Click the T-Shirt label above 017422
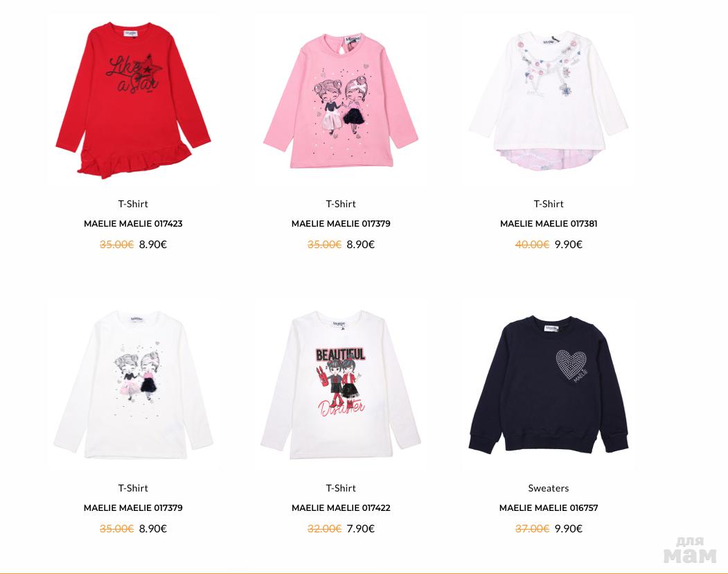 coord(341,488)
